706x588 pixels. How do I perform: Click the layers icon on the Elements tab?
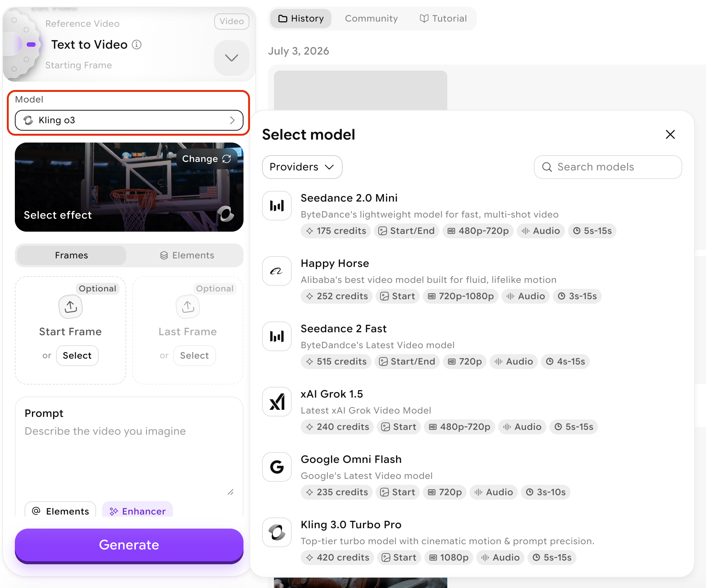click(x=164, y=255)
